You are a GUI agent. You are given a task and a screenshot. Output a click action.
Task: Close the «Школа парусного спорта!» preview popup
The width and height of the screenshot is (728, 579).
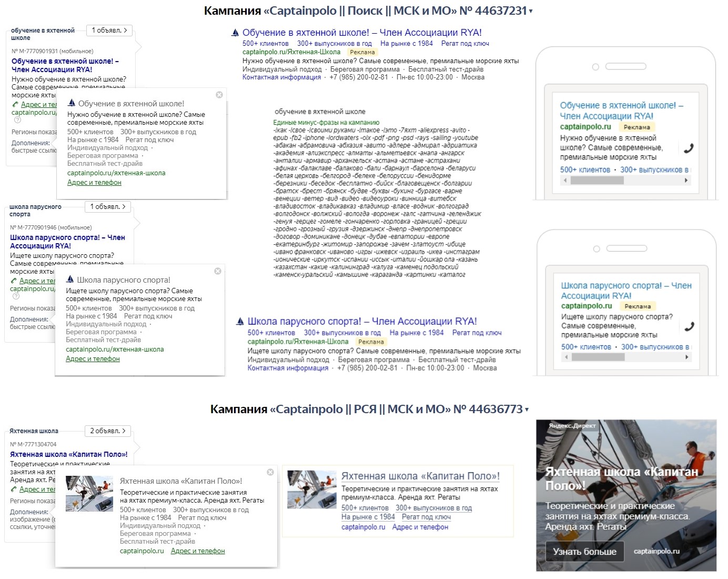coord(218,271)
